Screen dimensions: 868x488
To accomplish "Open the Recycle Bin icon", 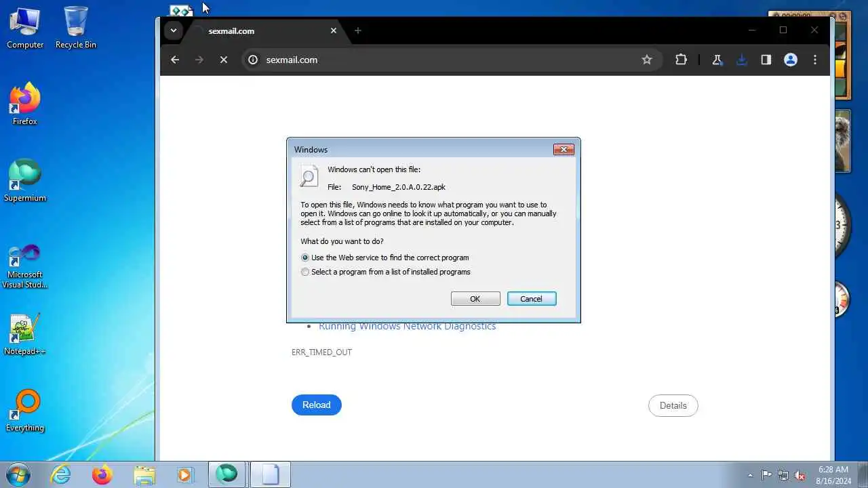I will click(76, 28).
